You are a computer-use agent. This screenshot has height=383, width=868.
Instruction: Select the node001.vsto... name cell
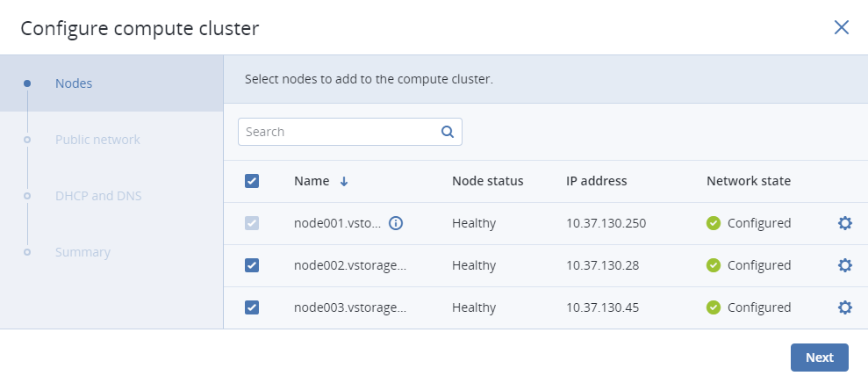coord(338,223)
